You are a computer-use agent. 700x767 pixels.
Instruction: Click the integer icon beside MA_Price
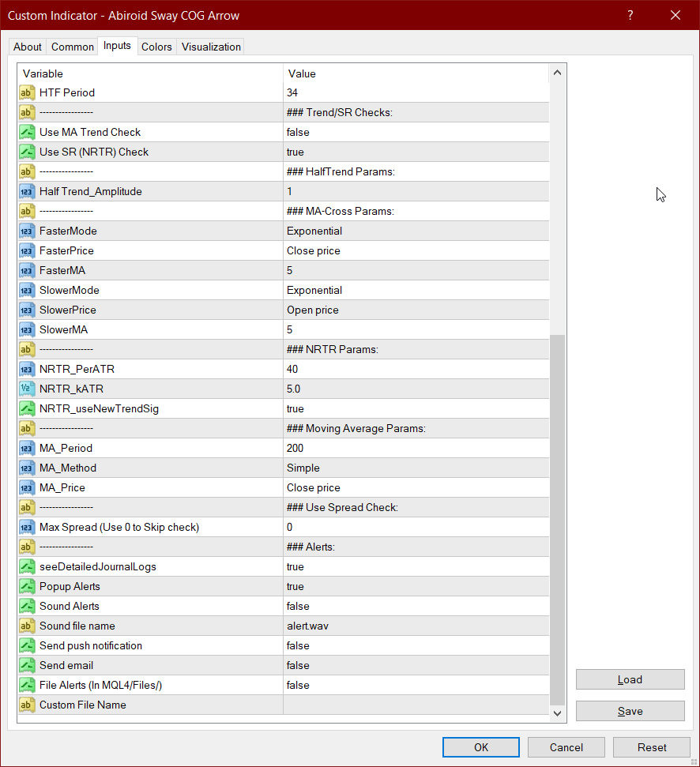[x=27, y=487]
